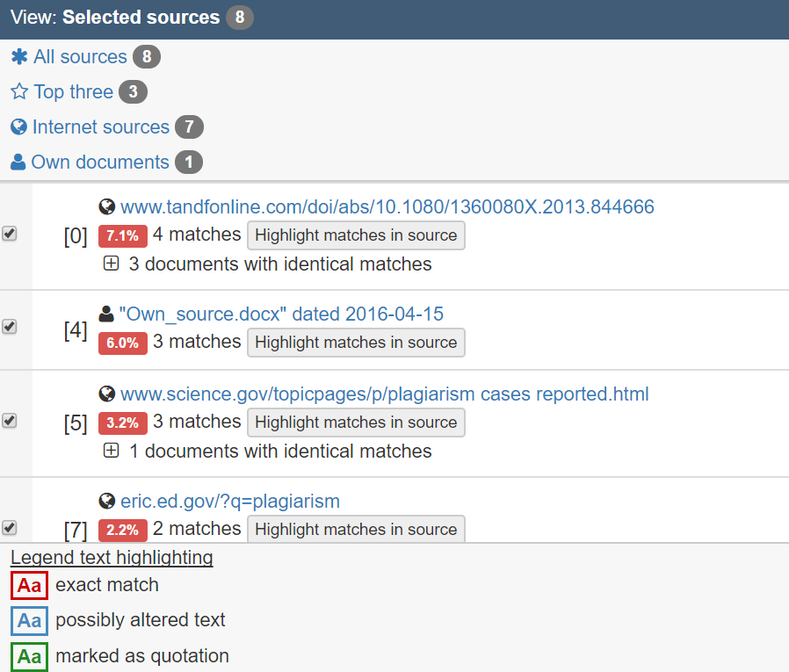
Task: Click the '4 matches' text
Action: [x=197, y=235]
